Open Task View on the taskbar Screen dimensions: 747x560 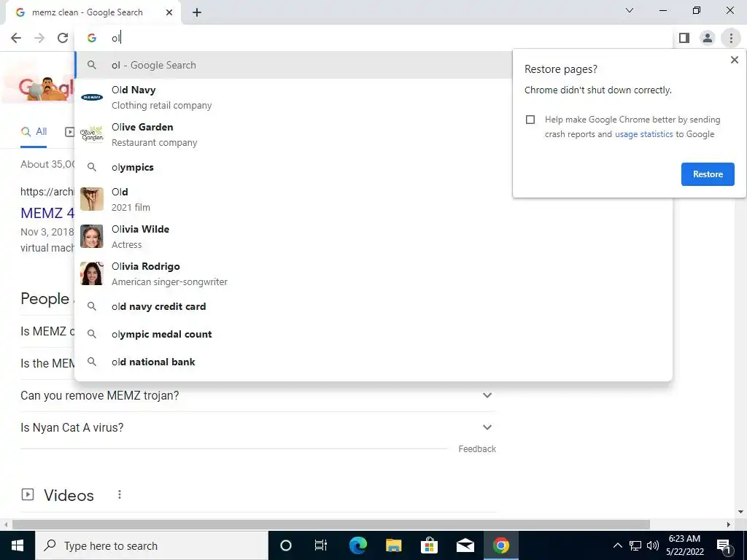tap(321, 545)
